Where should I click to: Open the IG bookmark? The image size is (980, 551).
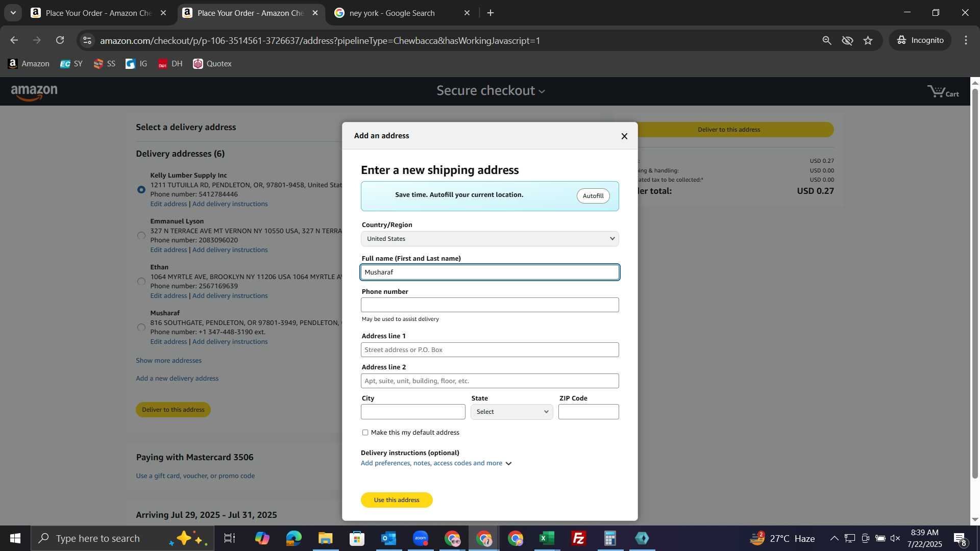click(136, 64)
